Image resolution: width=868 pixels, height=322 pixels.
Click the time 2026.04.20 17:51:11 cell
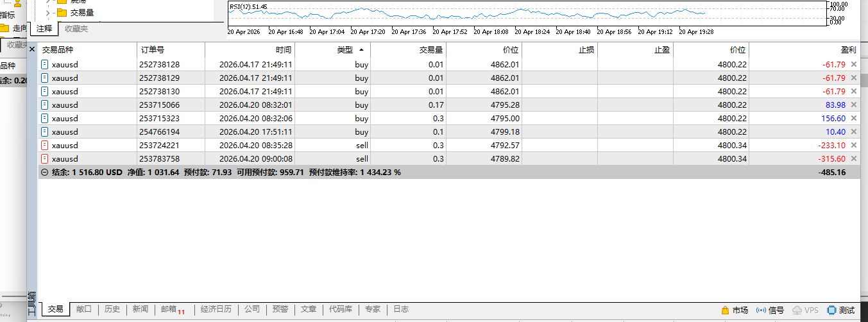[x=250, y=131]
